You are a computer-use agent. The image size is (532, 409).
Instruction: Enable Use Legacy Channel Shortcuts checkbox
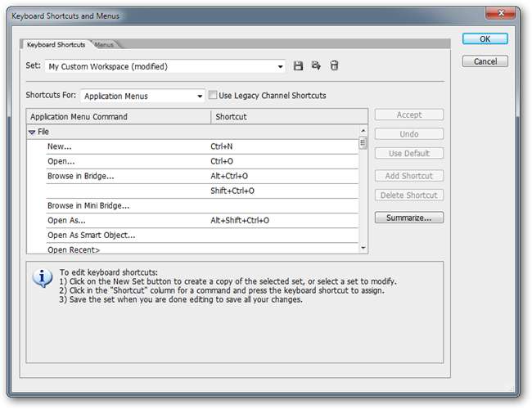pos(214,96)
